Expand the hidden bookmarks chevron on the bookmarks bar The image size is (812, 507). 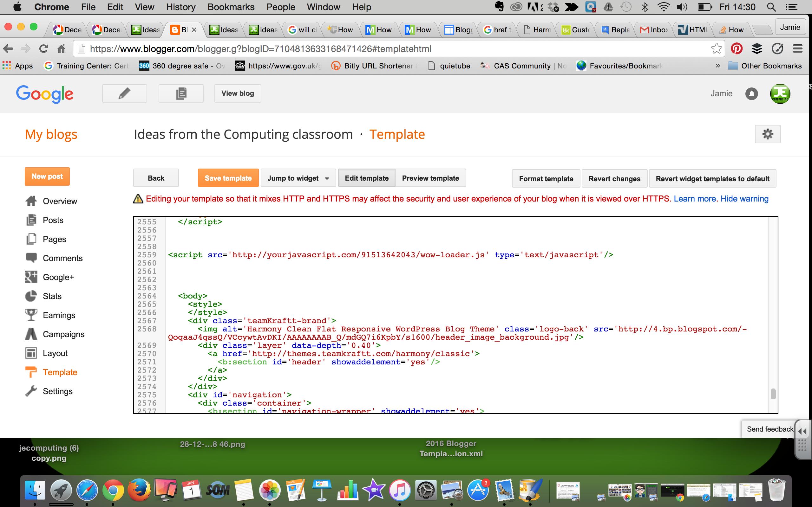pyautogui.click(x=718, y=66)
